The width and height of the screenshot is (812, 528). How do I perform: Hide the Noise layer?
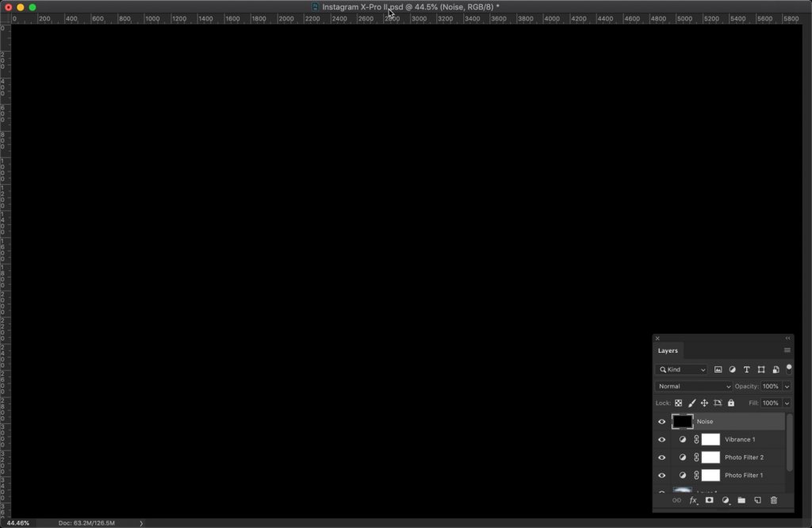click(661, 421)
